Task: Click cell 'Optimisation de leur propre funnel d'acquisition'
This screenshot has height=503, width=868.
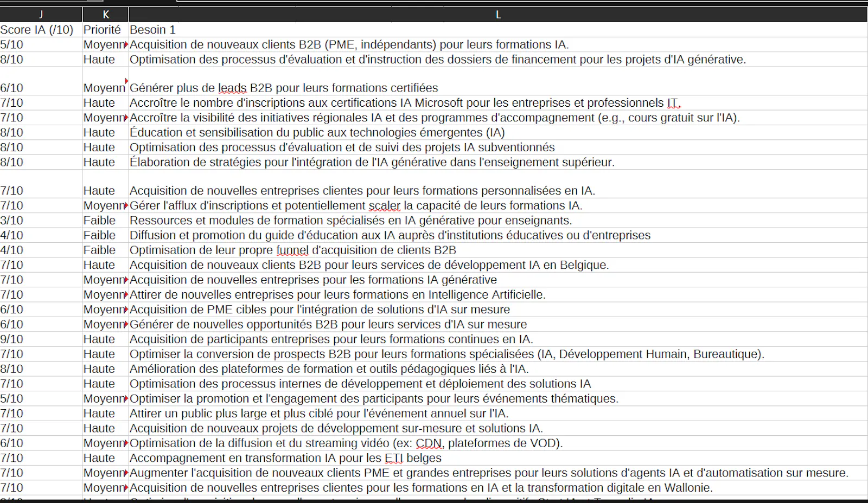Action: click(498, 250)
